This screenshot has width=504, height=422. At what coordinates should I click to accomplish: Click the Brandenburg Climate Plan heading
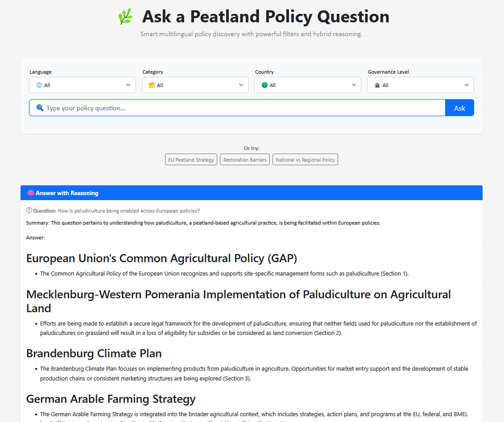click(94, 354)
